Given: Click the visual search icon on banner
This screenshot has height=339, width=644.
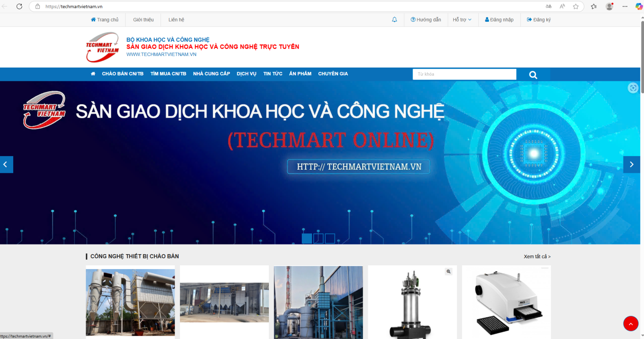Looking at the screenshot, I should point(633,88).
